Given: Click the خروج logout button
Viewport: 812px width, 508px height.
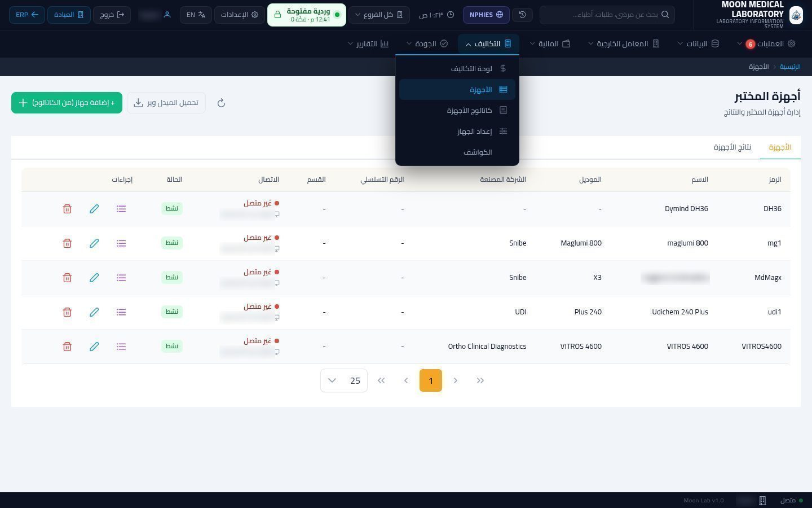Looking at the screenshot, I should tap(112, 15).
